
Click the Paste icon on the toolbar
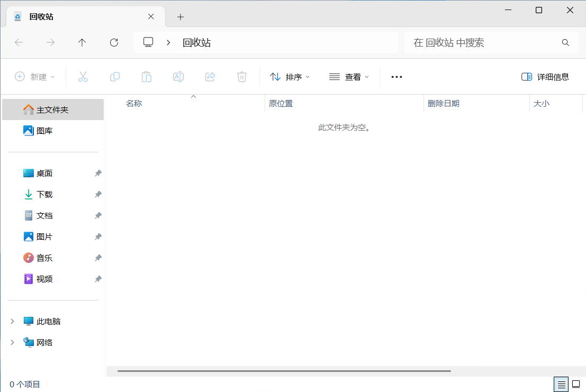click(147, 77)
